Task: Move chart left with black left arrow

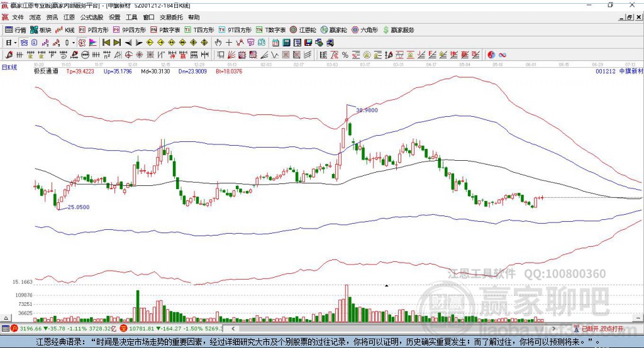Action: click(128, 43)
